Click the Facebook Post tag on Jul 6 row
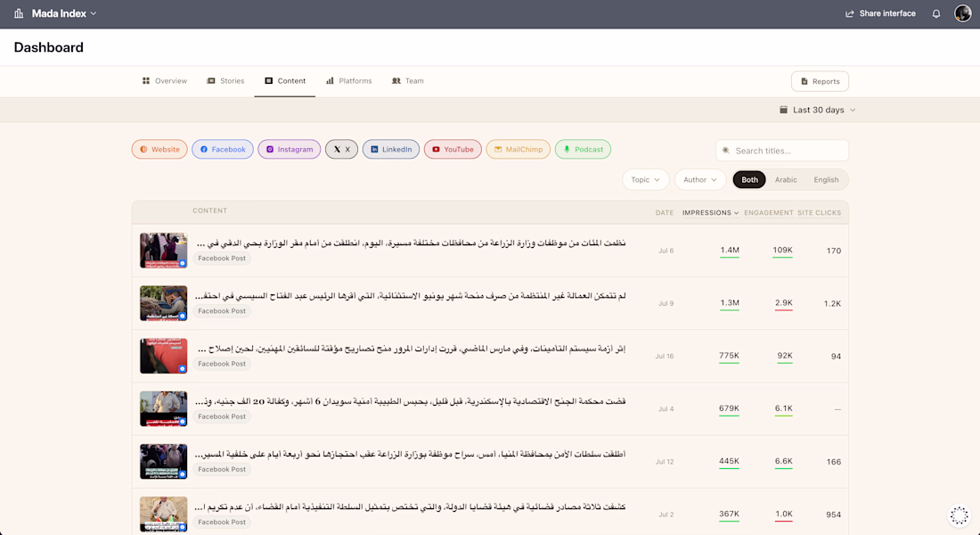The image size is (980, 535). pos(222,258)
